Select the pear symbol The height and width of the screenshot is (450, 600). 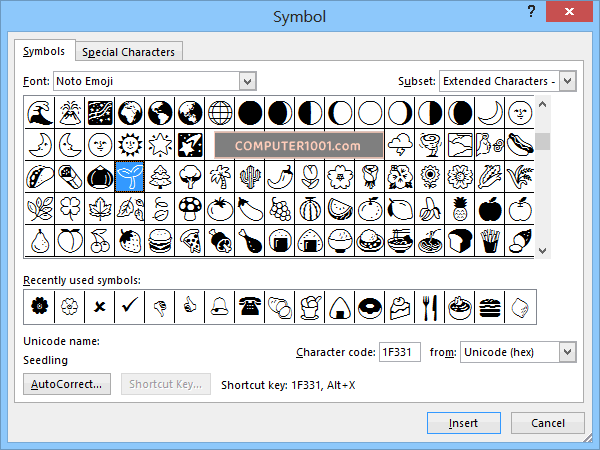[40, 241]
